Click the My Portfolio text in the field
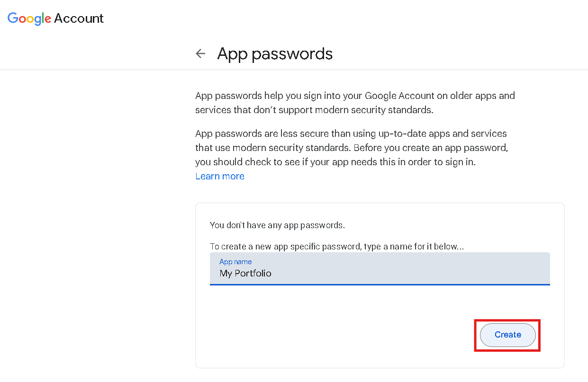 pyautogui.click(x=245, y=274)
